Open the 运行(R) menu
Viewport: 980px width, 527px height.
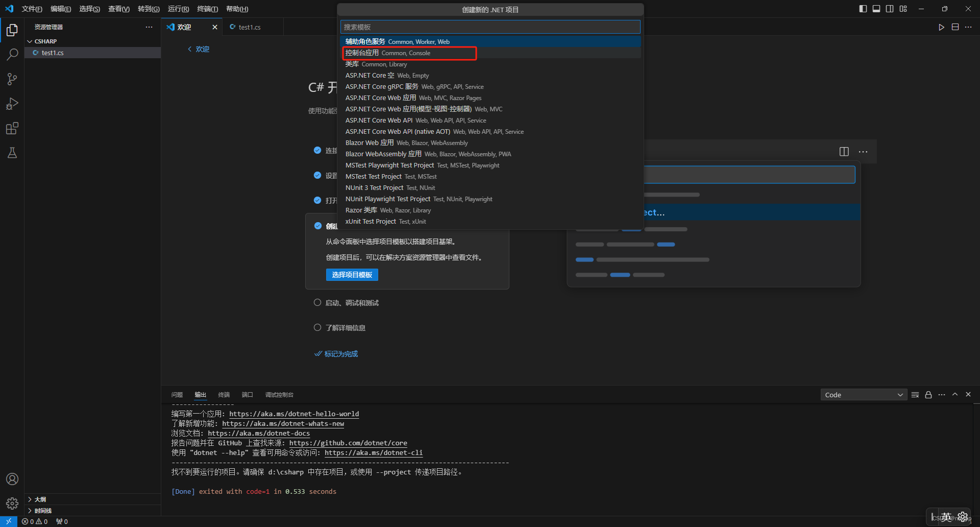pos(178,9)
